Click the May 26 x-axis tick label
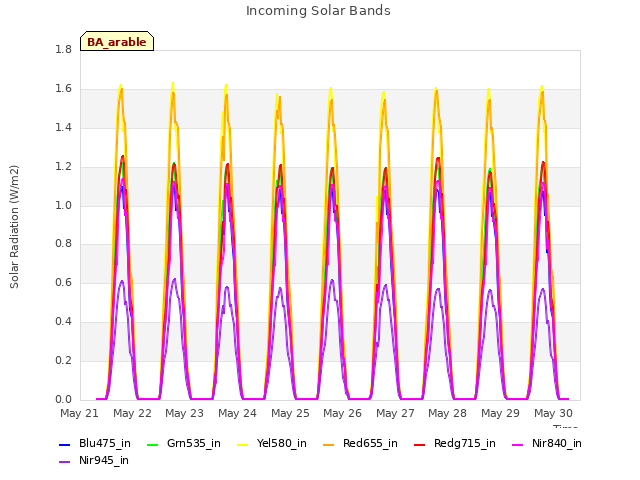 (342, 413)
